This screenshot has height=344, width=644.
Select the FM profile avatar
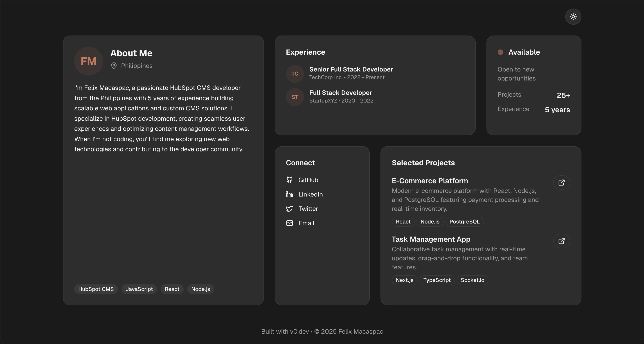[88, 61]
